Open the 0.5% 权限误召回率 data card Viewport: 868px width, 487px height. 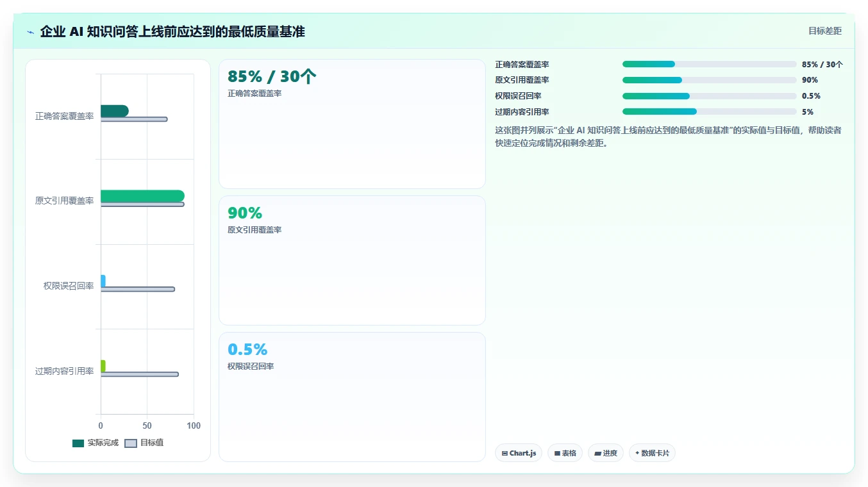(352, 397)
